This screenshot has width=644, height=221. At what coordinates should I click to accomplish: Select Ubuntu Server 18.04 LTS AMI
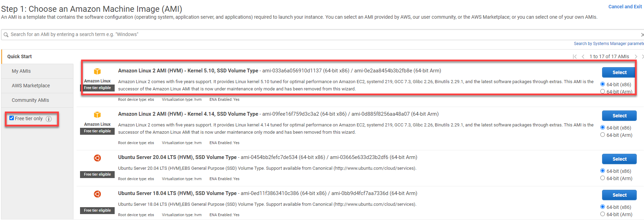(619, 195)
